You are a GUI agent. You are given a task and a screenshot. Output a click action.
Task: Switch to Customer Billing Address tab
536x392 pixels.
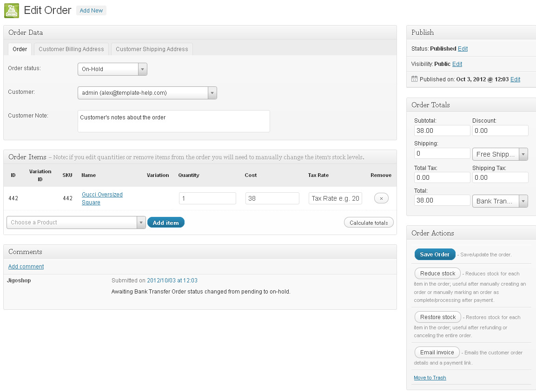[x=71, y=49]
